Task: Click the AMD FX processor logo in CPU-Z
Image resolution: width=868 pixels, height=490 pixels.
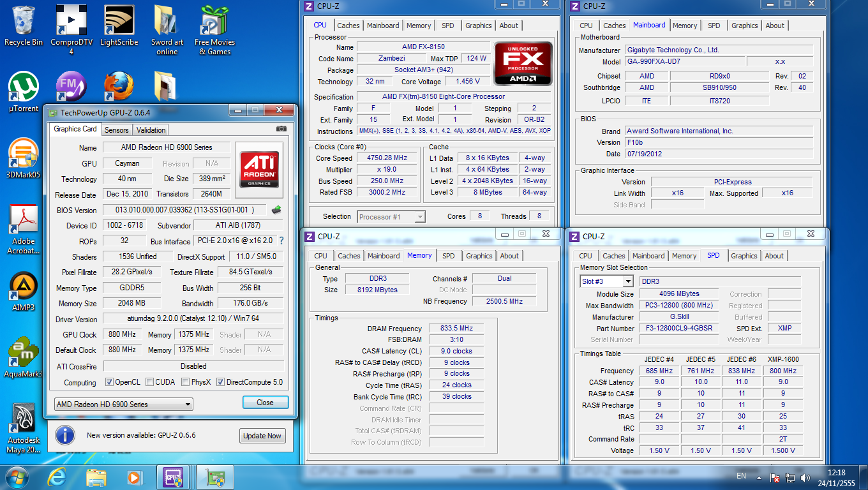Action: 523,63
